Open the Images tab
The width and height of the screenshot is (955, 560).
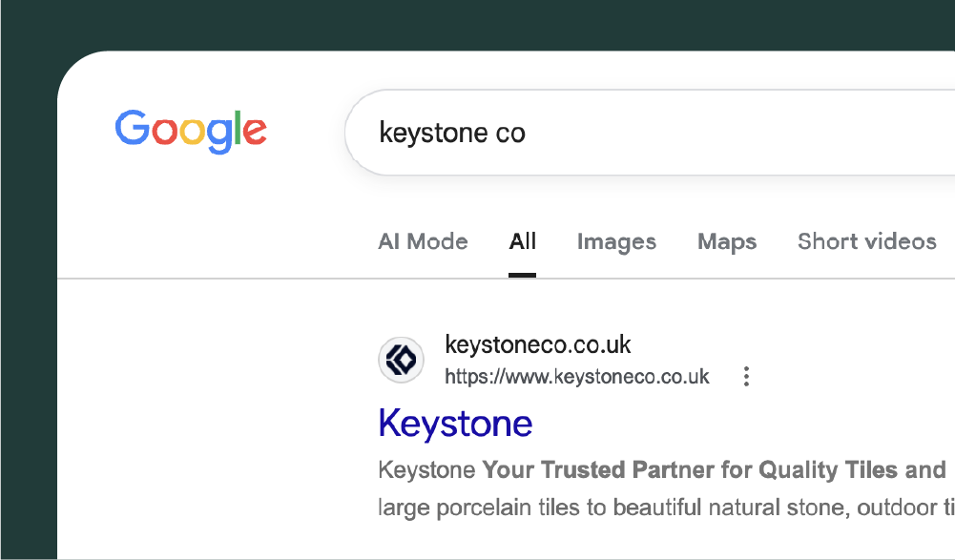(616, 242)
